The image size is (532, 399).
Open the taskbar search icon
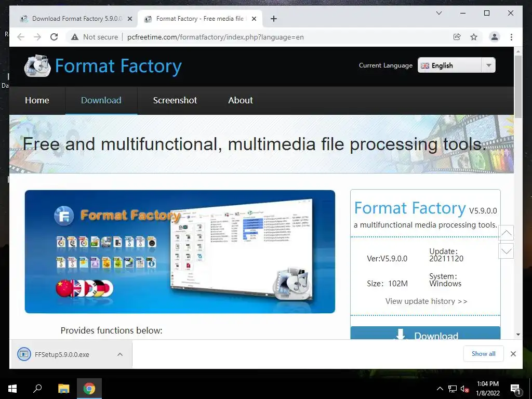tap(37, 389)
